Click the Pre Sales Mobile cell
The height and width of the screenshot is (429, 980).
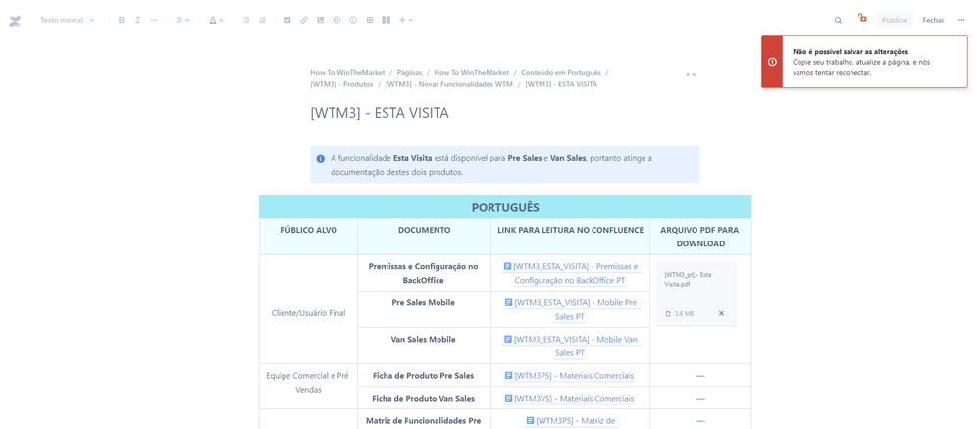tap(425, 309)
